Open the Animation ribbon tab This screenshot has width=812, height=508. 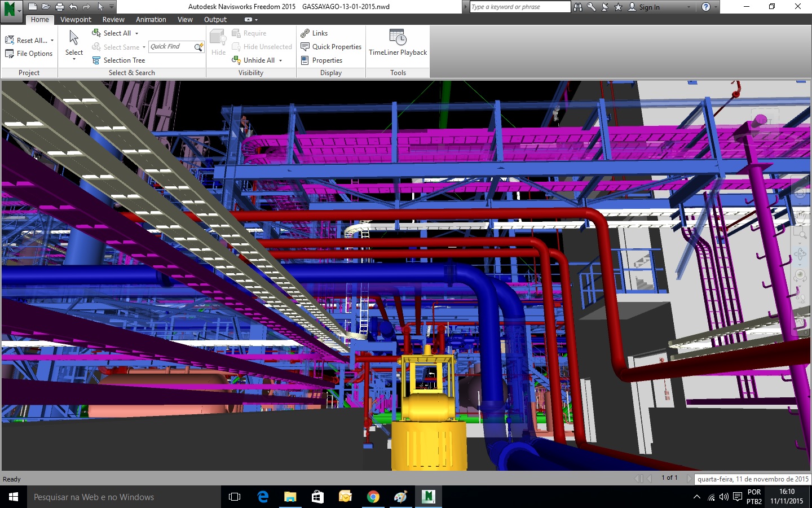[151, 20]
